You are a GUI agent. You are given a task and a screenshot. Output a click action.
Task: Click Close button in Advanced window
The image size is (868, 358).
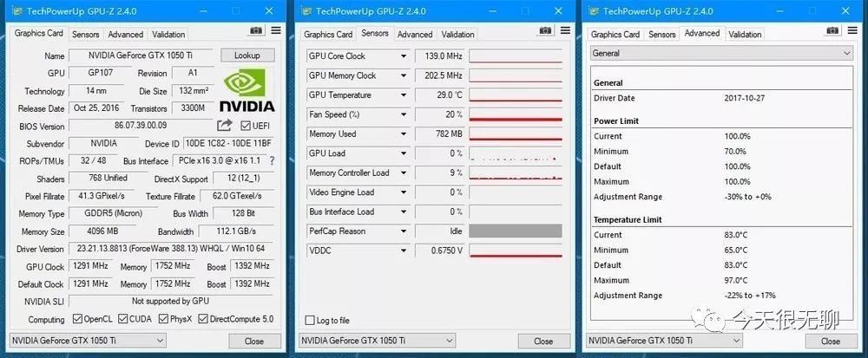(x=831, y=341)
